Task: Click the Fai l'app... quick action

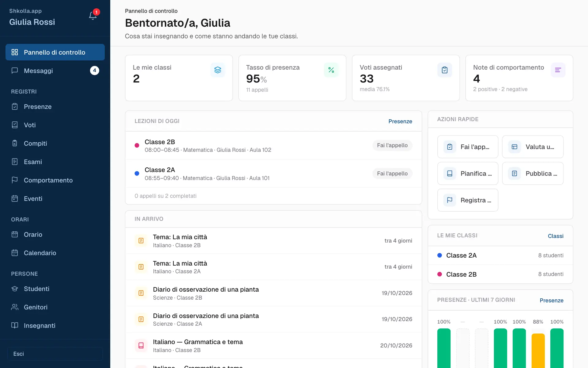Action: point(468,147)
